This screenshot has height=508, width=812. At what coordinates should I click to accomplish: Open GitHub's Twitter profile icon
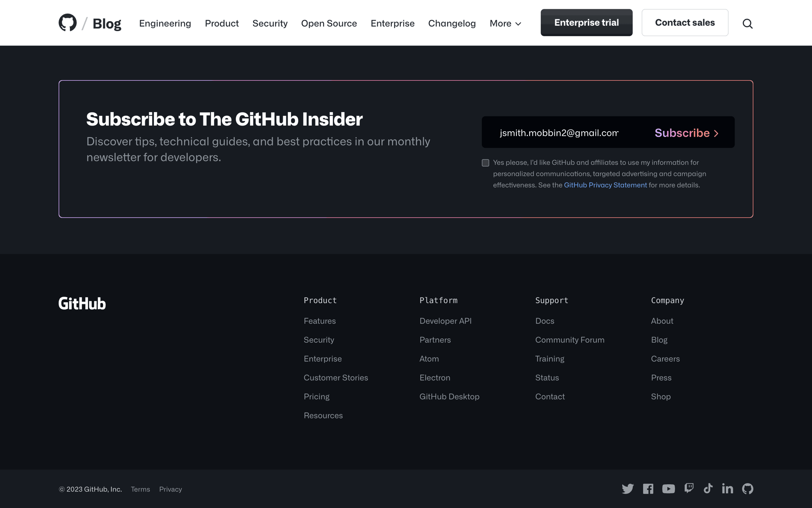pos(628,489)
